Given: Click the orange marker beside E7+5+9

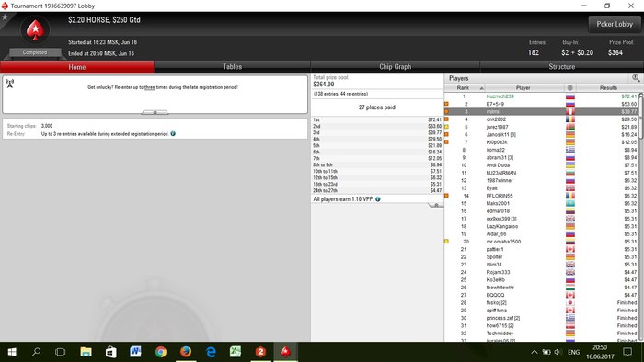Looking at the screenshot, I should coord(446,104).
